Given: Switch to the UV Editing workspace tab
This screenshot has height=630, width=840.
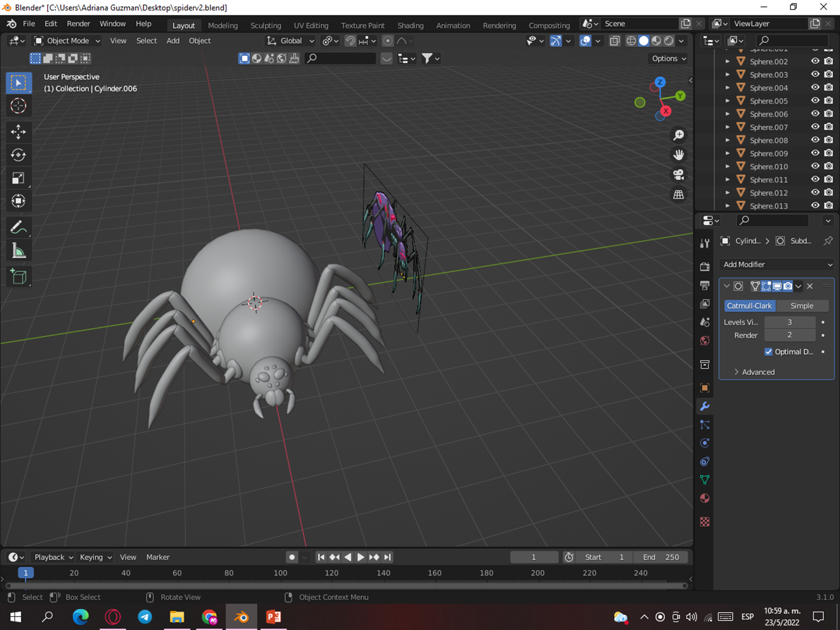Looking at the screenshot, I should point(311,25).
